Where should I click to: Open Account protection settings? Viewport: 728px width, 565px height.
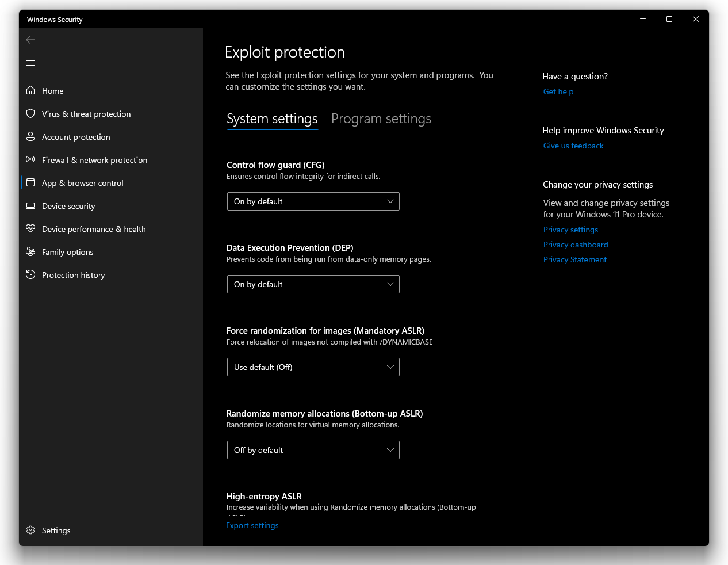coord(75,136)
